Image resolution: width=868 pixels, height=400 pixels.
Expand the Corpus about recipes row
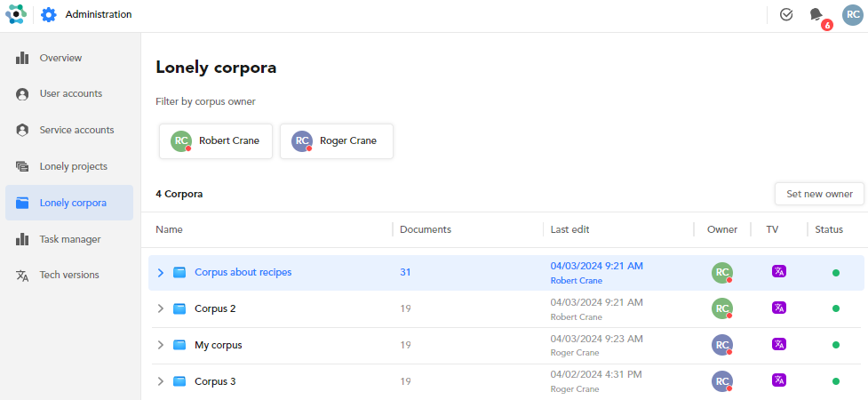(x=161, y=273)
